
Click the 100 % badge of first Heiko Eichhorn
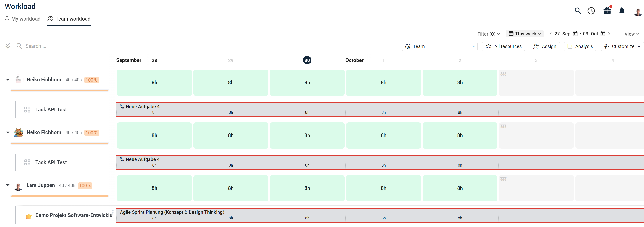[x=92, y=80]
